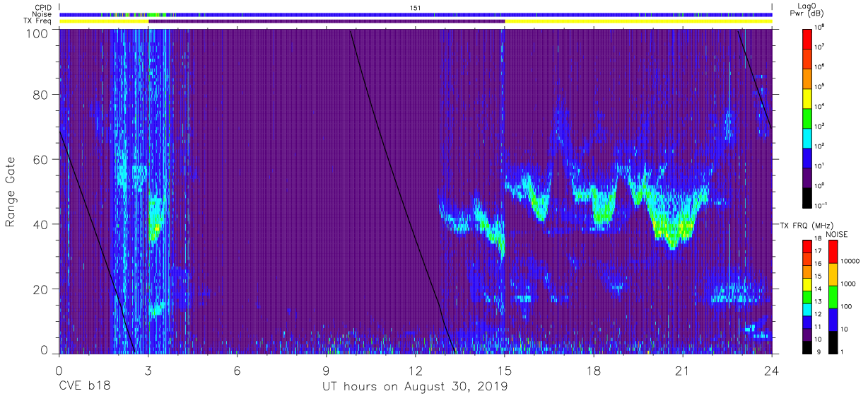868x401 pixels.
Task: Pick the blue 10–100 NOISE colorbar segment
Action: tap(833, 318)
